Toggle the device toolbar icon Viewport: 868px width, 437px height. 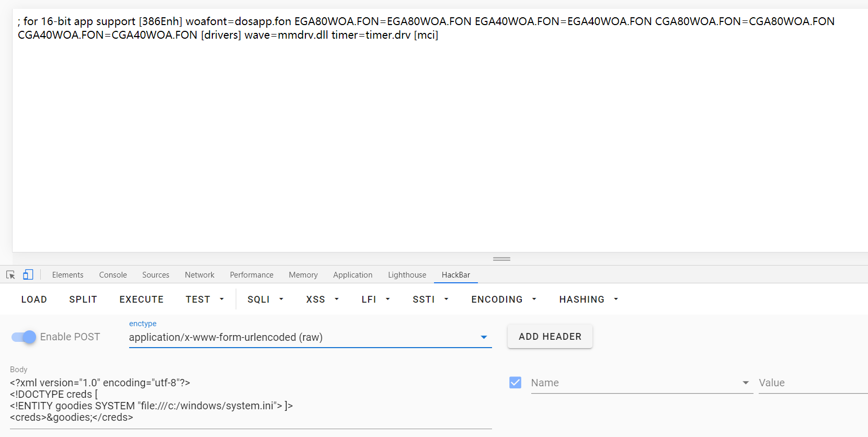(28, 274)
